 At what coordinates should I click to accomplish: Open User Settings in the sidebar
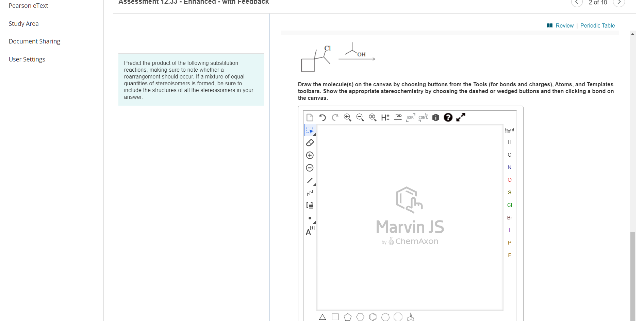point(27,59)
